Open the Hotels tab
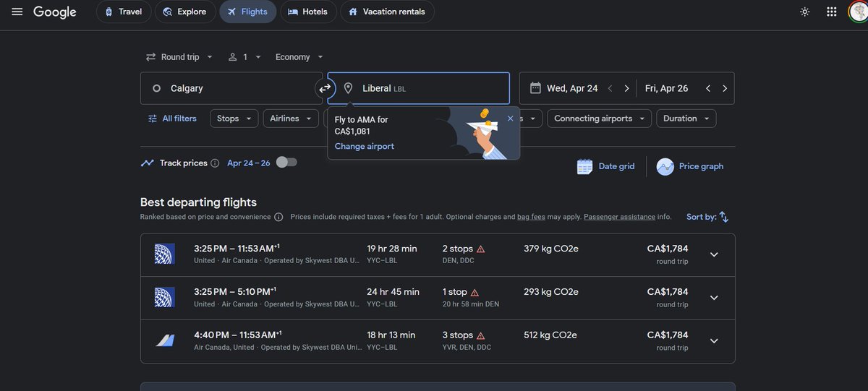Screen dimensions: 868x391 (x=308, y=12)
